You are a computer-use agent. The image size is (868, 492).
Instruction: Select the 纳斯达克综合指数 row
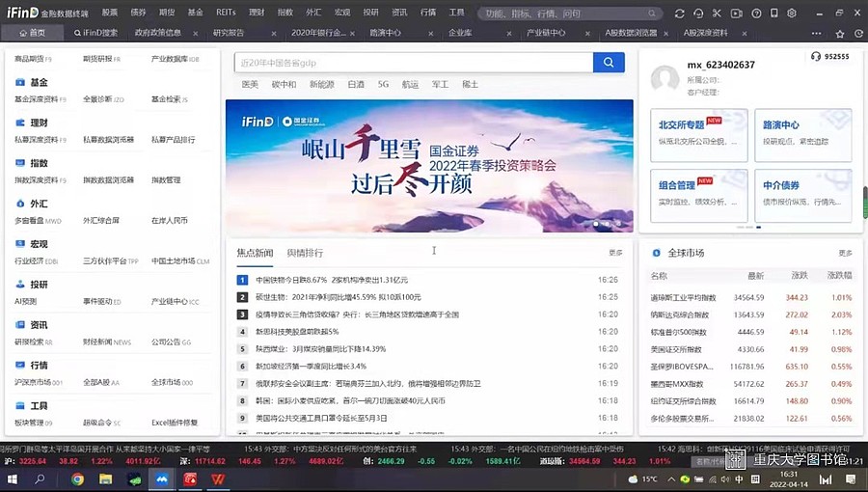pos(751,314)
